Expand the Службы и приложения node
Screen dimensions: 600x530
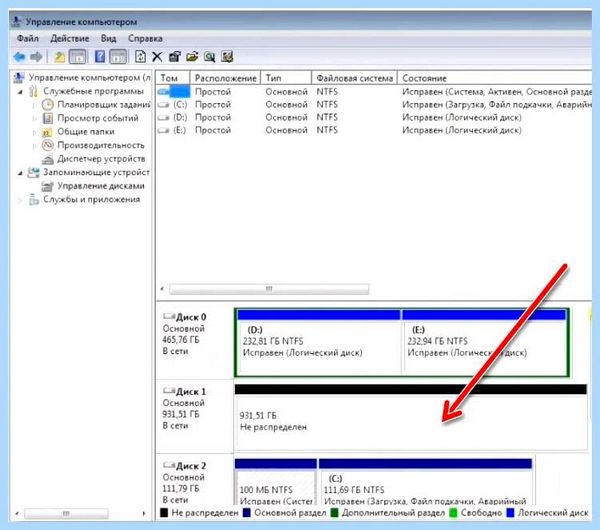(20, 200)
